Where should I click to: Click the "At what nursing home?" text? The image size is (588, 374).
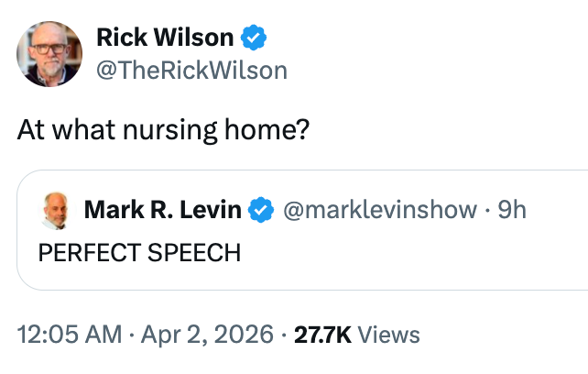161,130
